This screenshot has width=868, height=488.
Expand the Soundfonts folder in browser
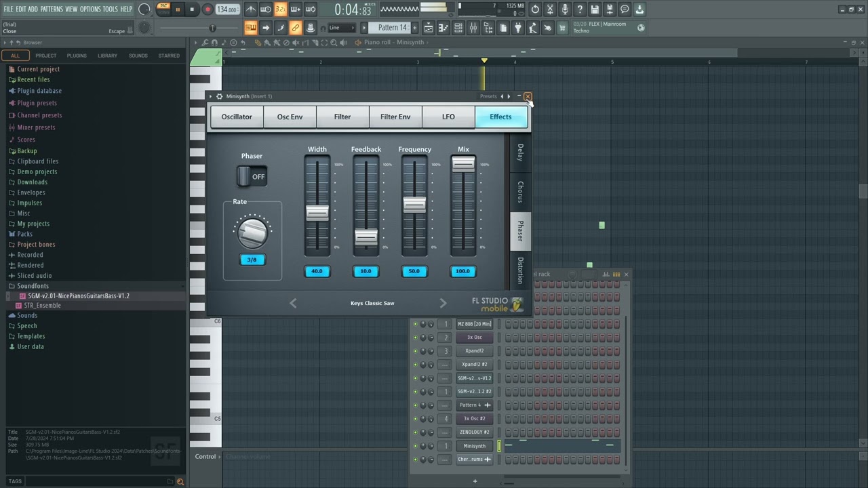[x=33, y=286]
